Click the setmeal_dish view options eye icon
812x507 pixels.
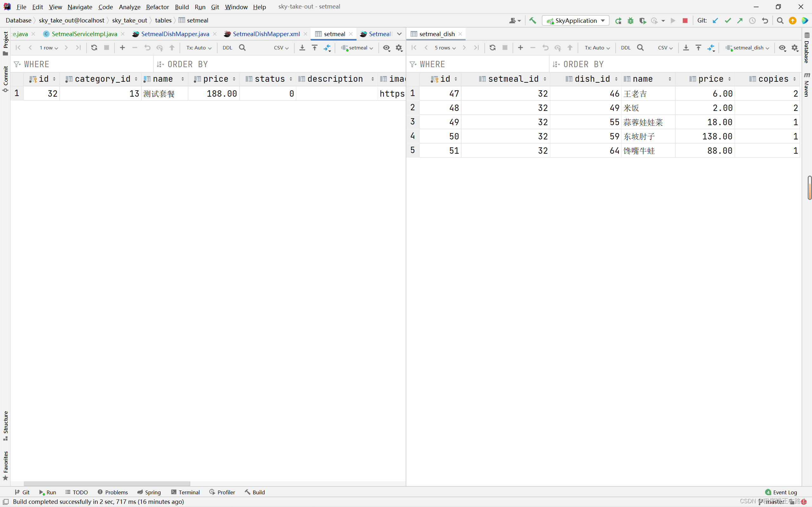click(x=782, y=48)
